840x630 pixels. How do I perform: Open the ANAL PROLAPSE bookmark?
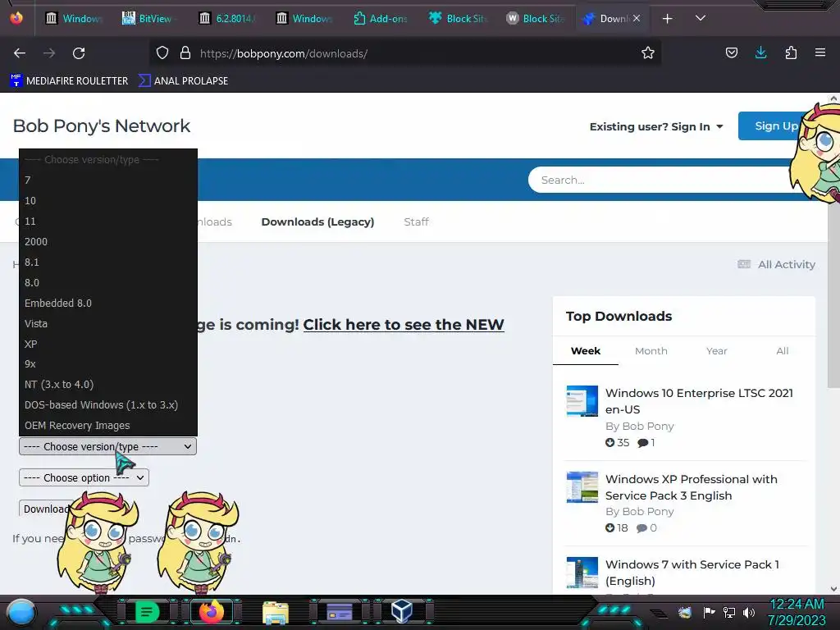[x=183, y=81]
